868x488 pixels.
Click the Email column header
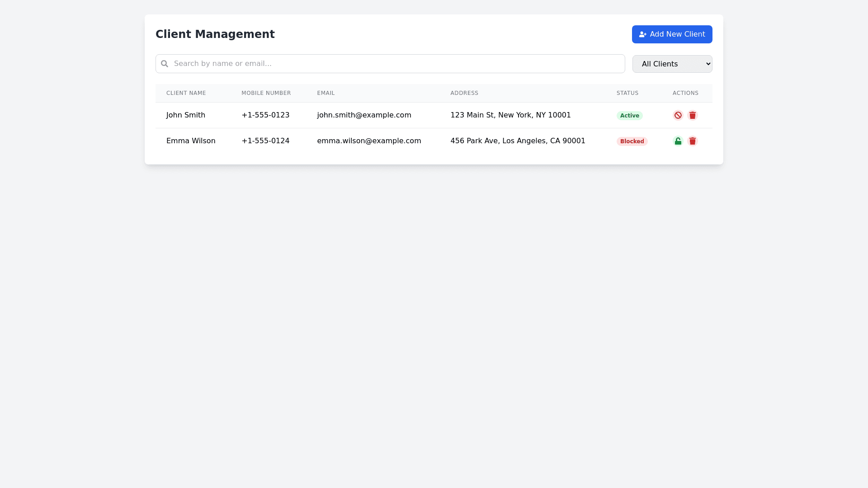click(325, 93)
